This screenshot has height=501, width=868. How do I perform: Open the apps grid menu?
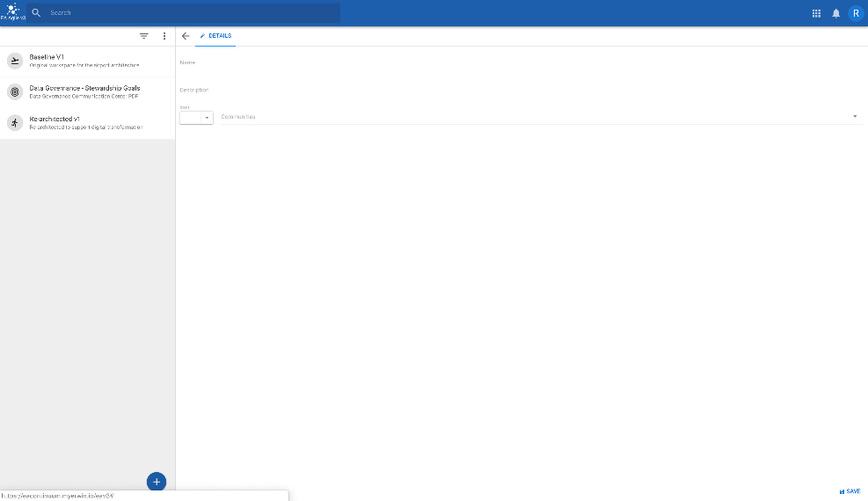[x=816, y=13]
